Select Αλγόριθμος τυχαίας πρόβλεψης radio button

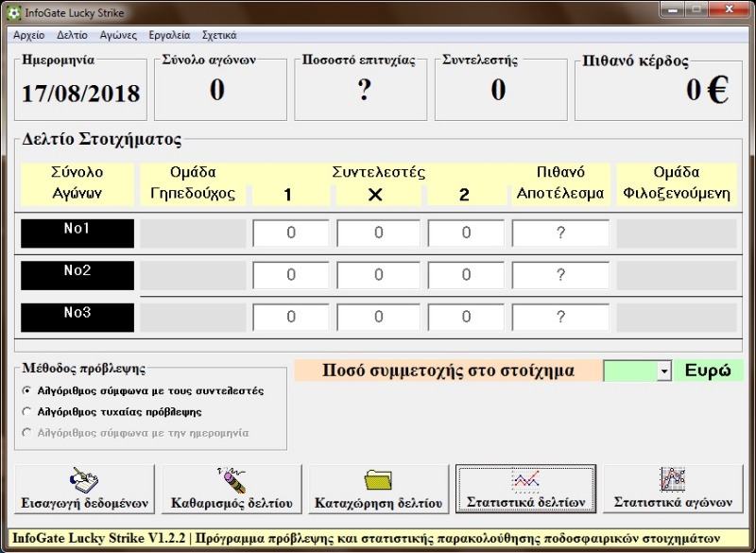pyautogui.click(x=26, y=411)
